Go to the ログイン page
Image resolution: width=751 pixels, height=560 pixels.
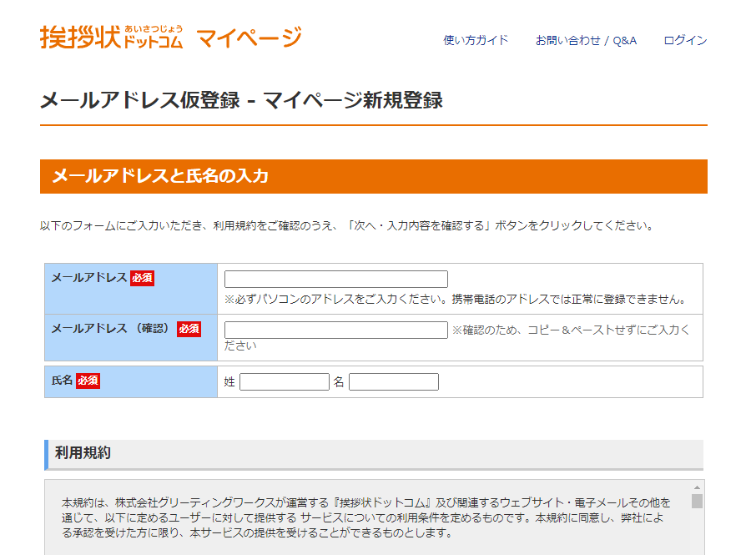tap(685, 40)
